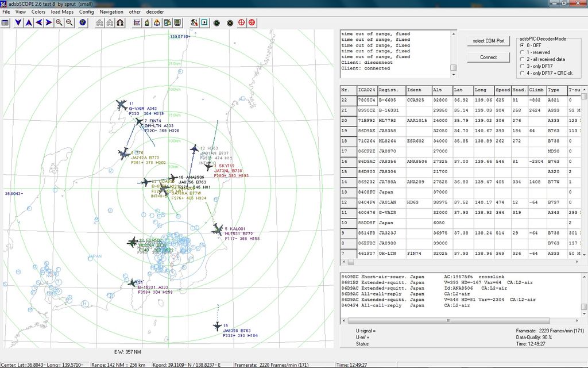Screen dimensions: 588x368
Task: Click the globe map icon
Action: tap(83, 23)
